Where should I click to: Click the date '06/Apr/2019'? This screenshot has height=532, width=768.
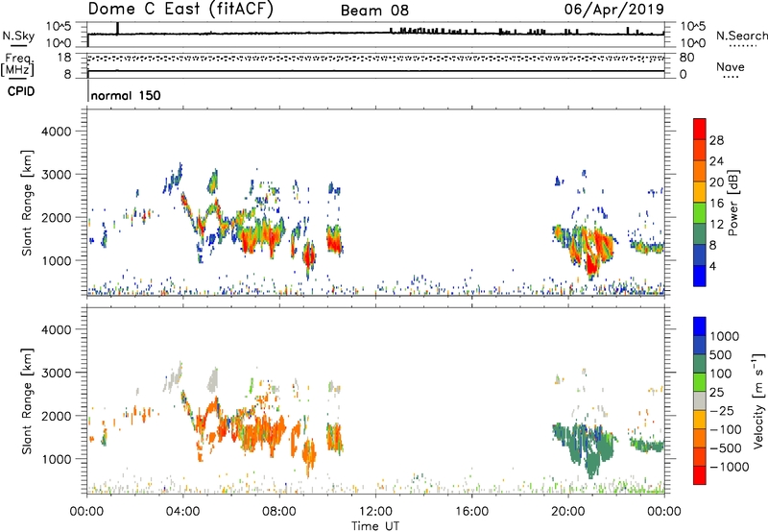(x=614, y=9)
